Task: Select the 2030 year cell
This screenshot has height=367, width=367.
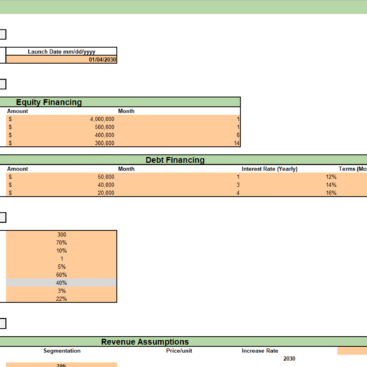Action: (x=289, y=359)
